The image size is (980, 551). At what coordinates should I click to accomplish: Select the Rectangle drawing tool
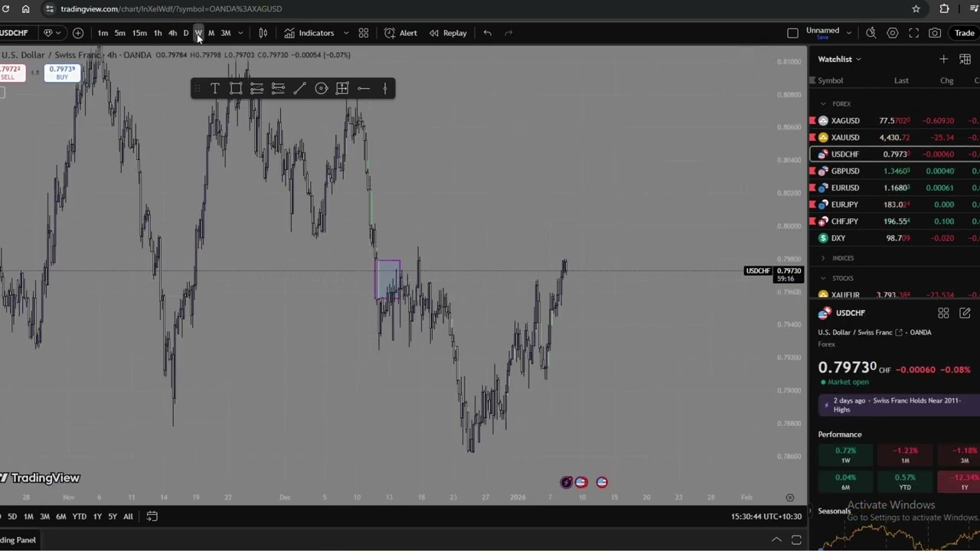tap(236, 89)
